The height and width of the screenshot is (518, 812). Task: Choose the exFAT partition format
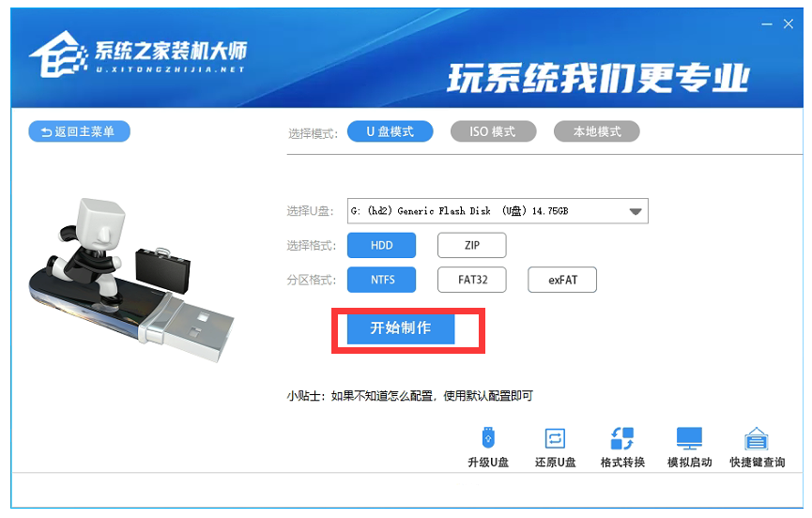[562, 280]
